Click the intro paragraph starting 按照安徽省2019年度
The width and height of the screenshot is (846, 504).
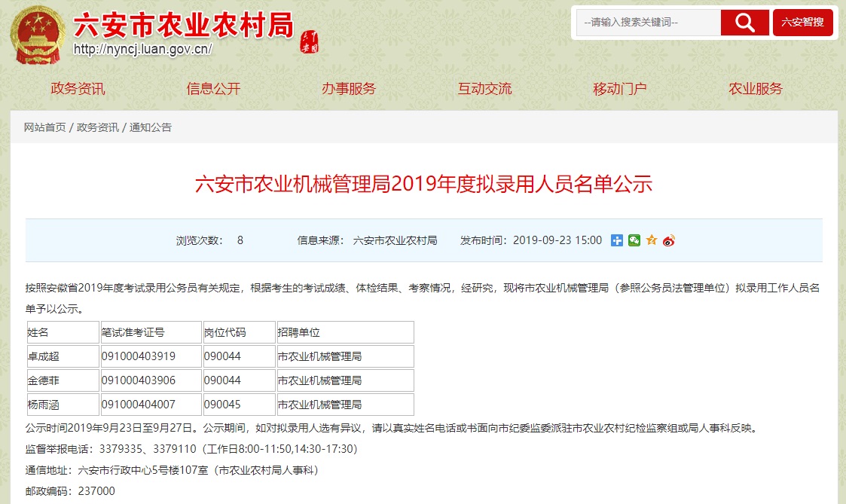[423, 298]
